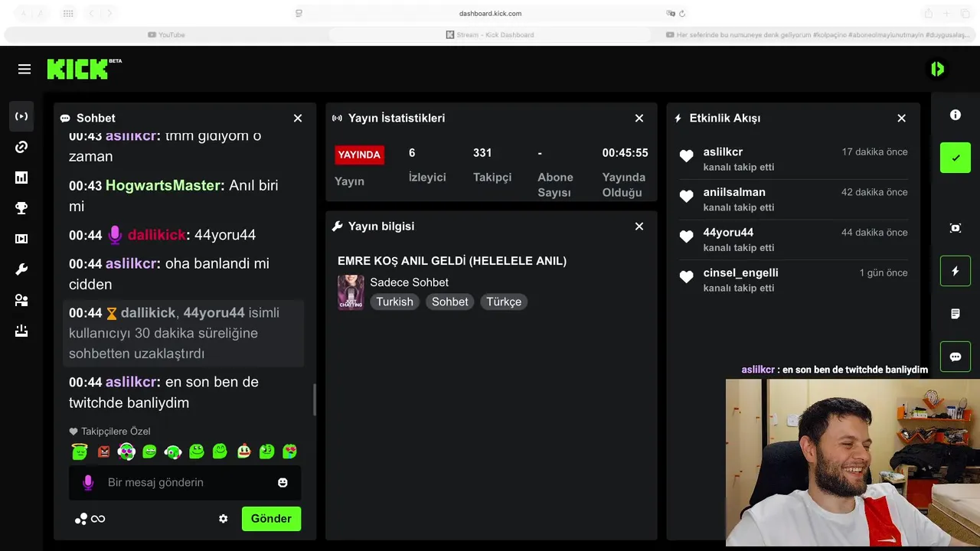Switch to Stream - Kick Dashboard browser tab
The image size is (980, 551).
click(x=490, y=34)
